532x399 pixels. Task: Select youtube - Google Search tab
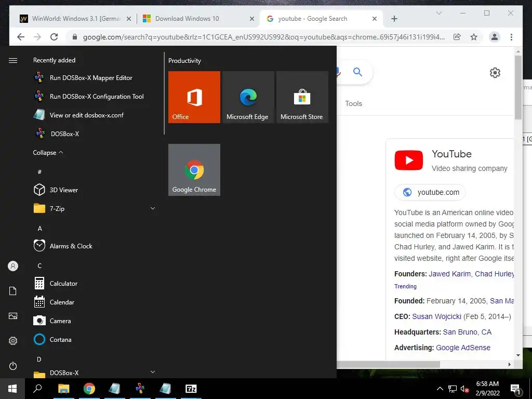coord(321,19)
